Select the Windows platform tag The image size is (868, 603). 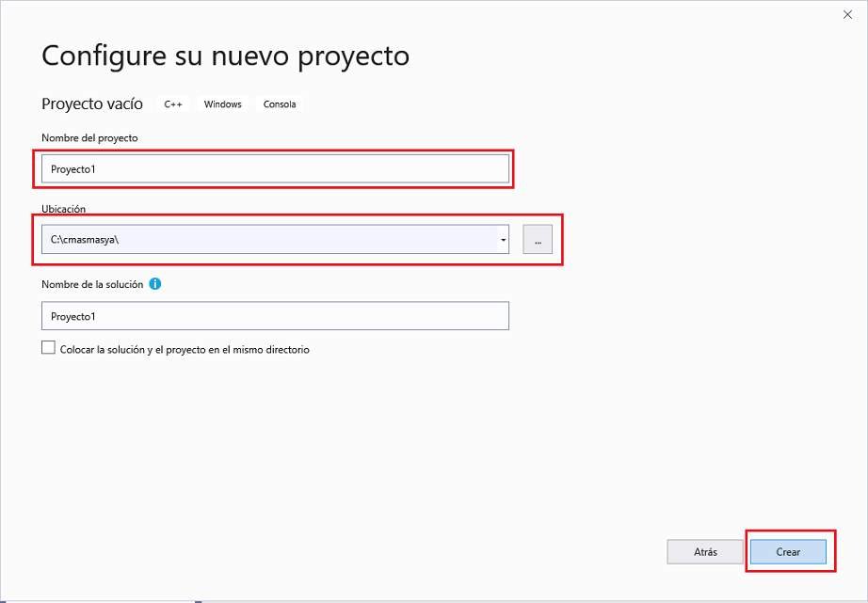(222, 104)
